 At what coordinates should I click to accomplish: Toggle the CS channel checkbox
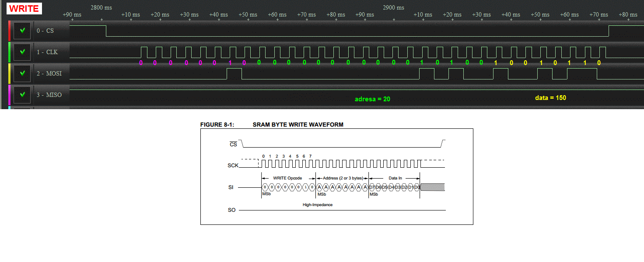pos(22,31)
